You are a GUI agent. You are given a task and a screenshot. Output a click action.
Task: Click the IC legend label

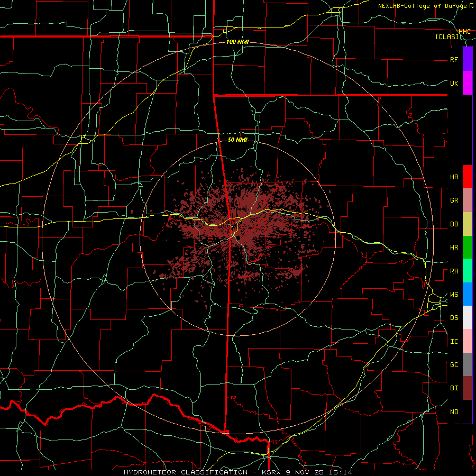tap(454, 342)
